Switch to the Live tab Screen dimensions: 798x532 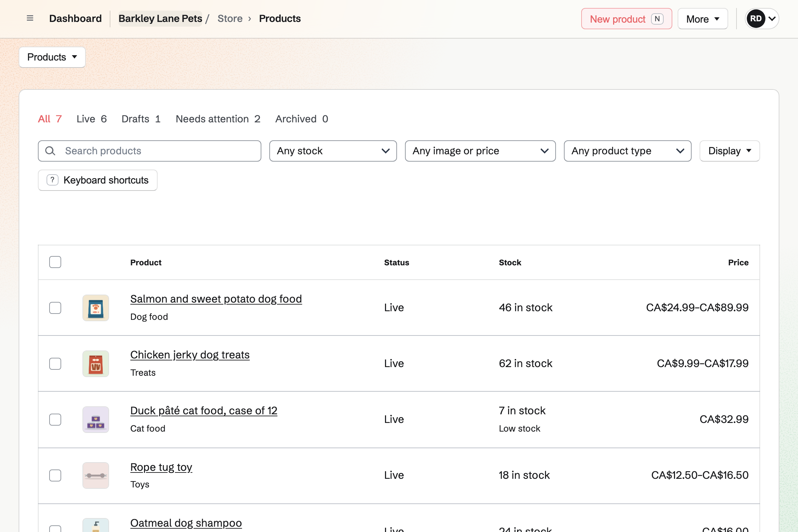(92, 119)
